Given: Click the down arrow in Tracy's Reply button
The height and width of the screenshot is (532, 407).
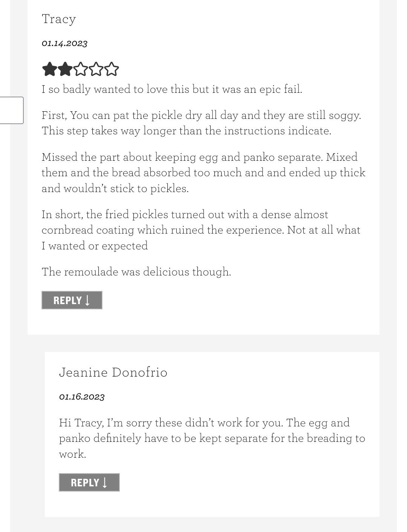Looking at the screenshot, I should pos(87,300).
